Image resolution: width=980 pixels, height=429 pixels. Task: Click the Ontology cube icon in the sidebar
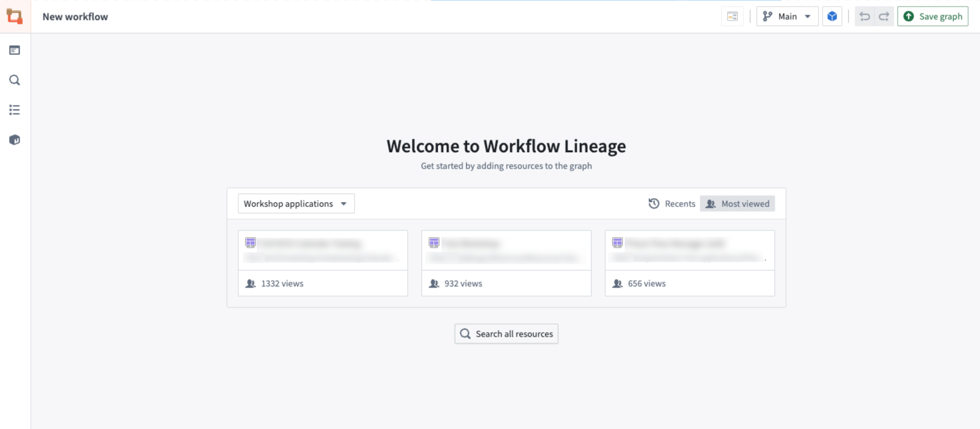point(15,140)
